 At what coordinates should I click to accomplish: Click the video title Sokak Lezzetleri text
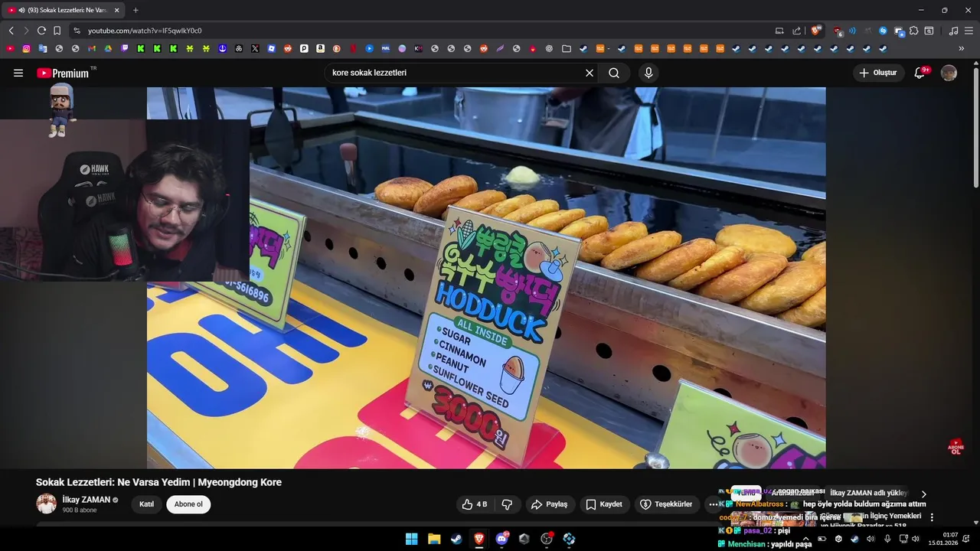coord(158,482)
